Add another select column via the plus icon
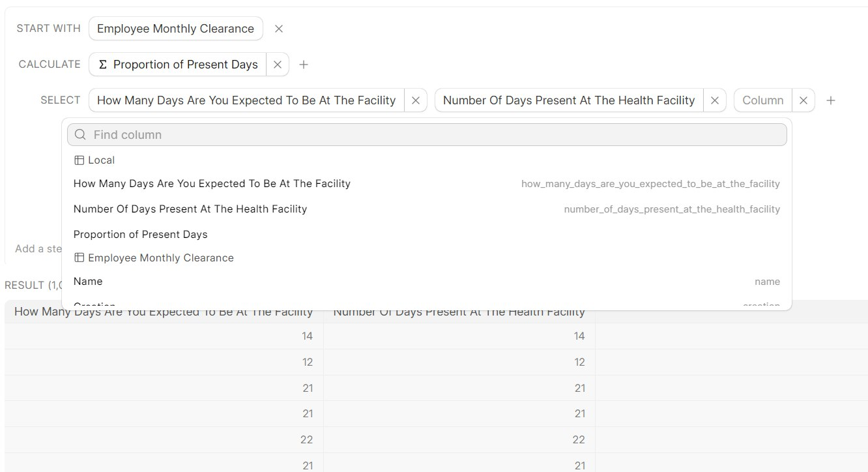The height and width of the screenshot is (472, 868). (831, 100)
